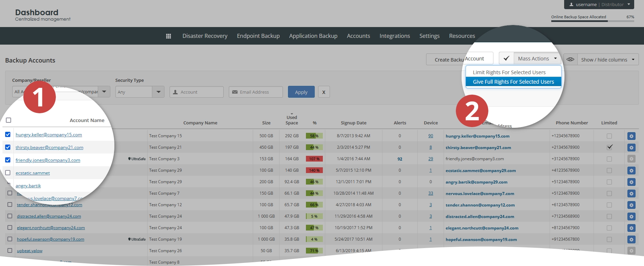Open Accounts menu

(x=358, y=36)
